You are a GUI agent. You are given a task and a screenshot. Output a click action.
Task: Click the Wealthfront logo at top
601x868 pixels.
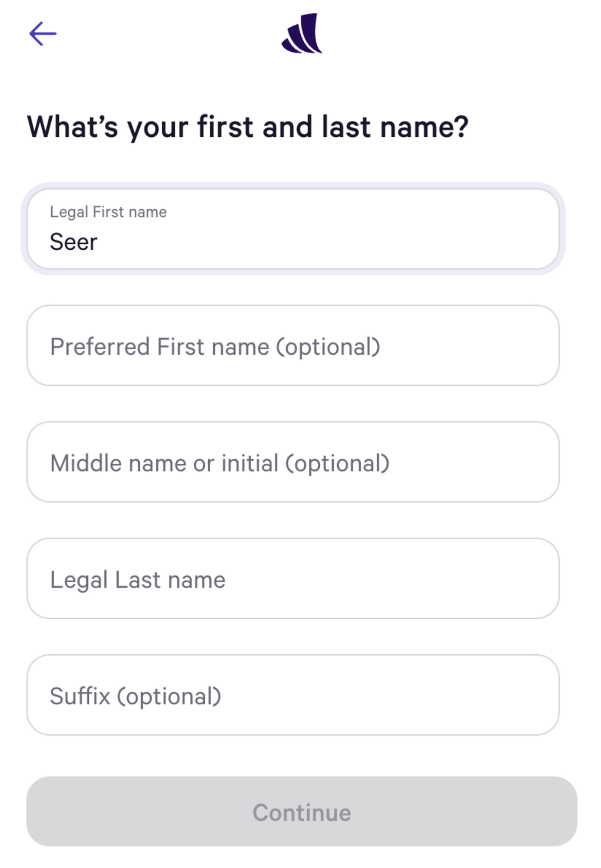(302, 33)
